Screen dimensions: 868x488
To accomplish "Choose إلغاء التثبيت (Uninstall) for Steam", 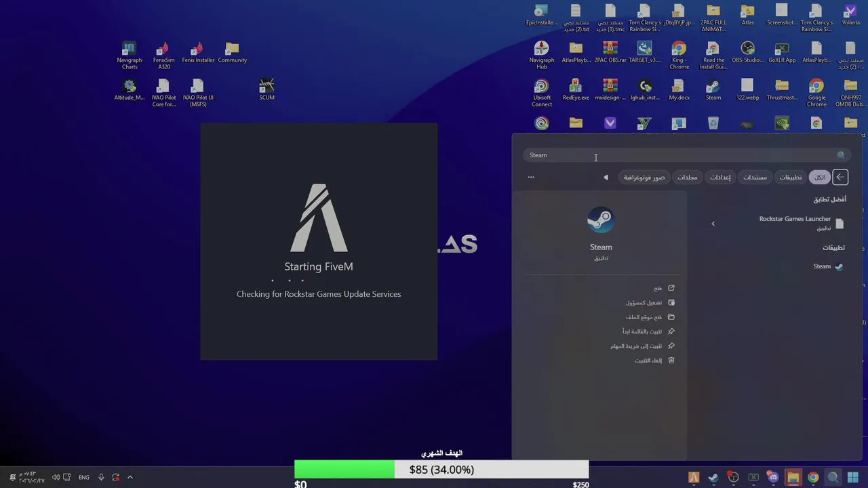I will pos(654,361).
